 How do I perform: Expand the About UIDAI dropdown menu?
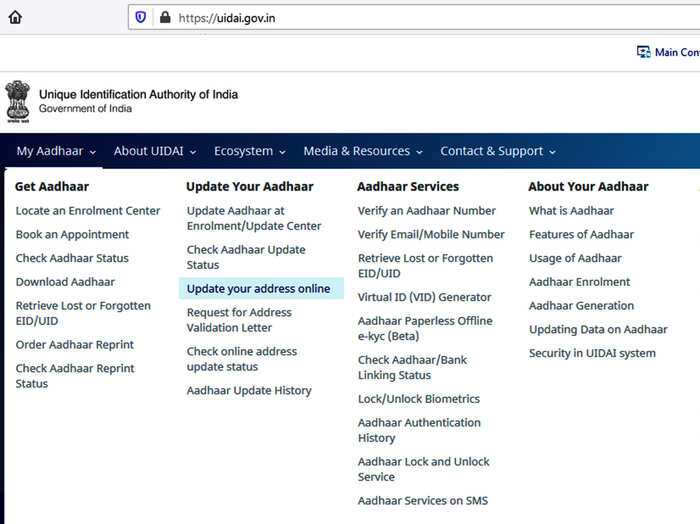pos(155,151)
